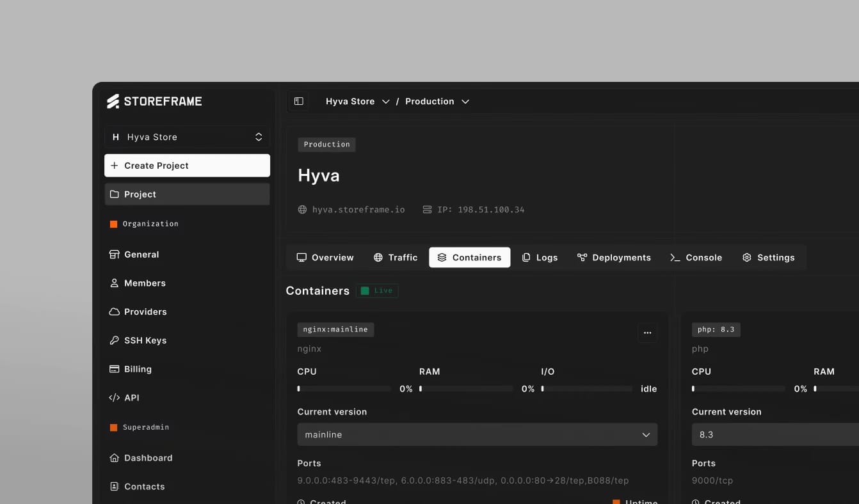The height and width of the screenshot is (504, 859).
Task: Switch to the Console tab
Action: pyautogui.click(x=696, y=258)
